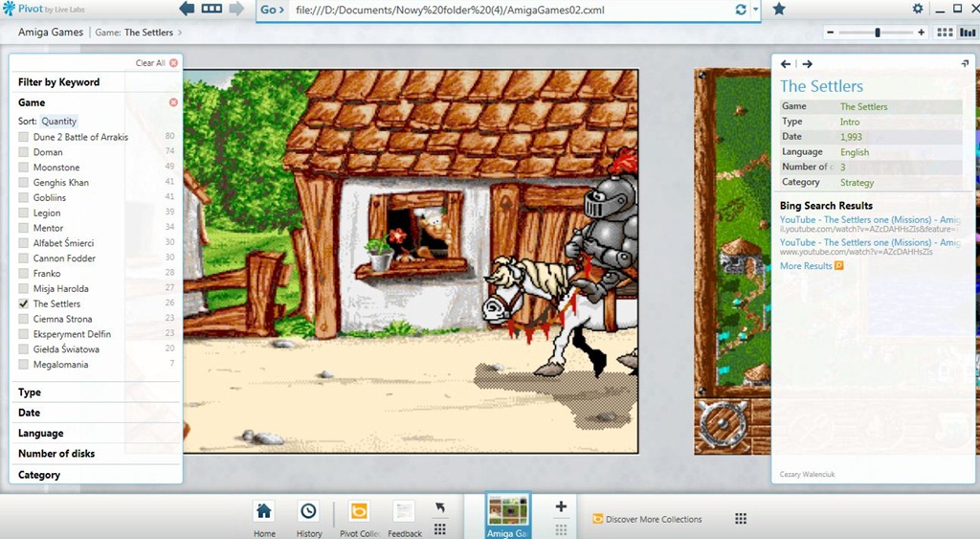
Task: Uncheck The Settlers filter checkbox
Action: coord(23,303)
